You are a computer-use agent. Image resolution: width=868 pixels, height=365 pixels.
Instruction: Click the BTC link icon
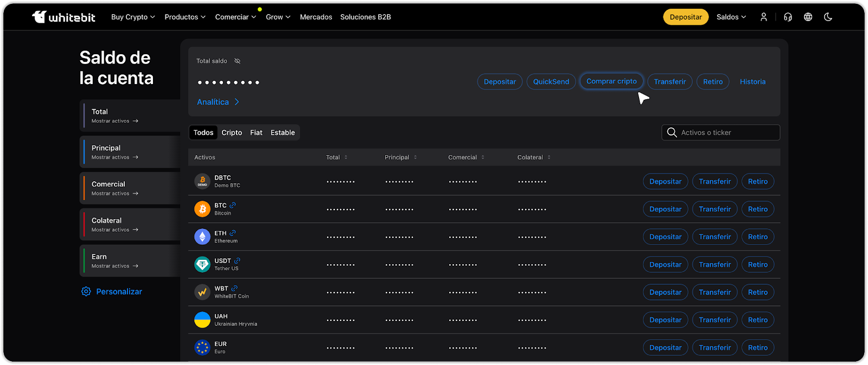[233, 206]
